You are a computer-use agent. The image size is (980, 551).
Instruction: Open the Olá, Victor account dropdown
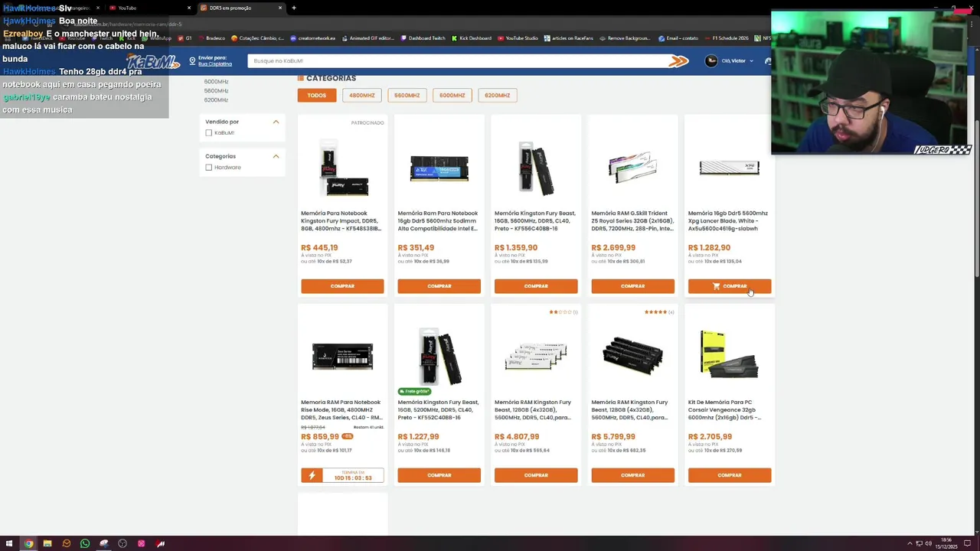[x=737, y=61]
